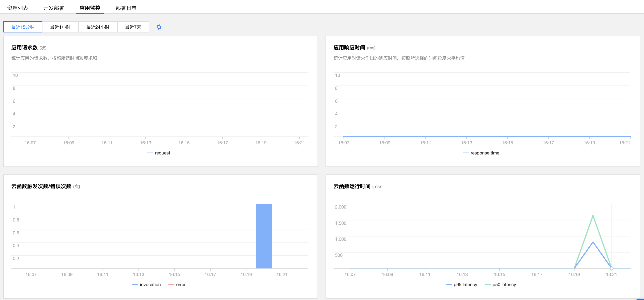The width and height of the screenshot is (644, 300).
Task: Toggle the p95 latency legend entry
Action: click(x=465, y=284)
